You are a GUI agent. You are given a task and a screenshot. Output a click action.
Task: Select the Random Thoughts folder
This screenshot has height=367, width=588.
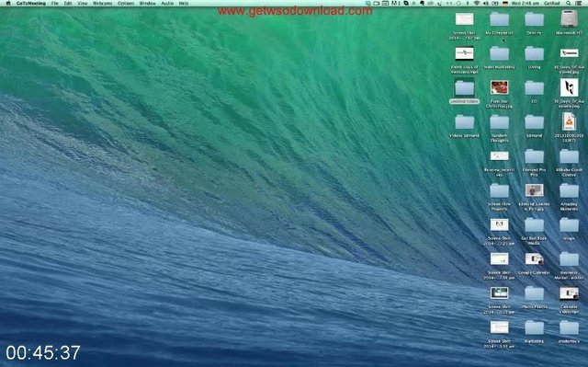point(499,122)
